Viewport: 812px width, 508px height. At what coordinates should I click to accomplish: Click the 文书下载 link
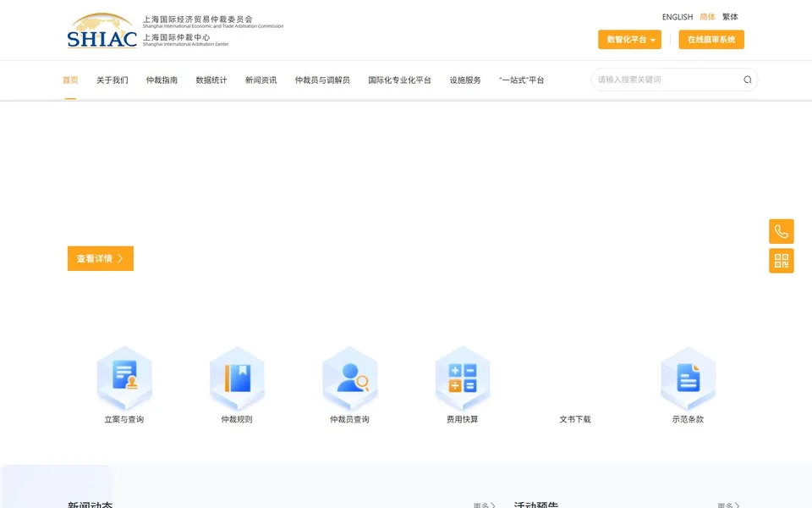(x=575, y=419)
